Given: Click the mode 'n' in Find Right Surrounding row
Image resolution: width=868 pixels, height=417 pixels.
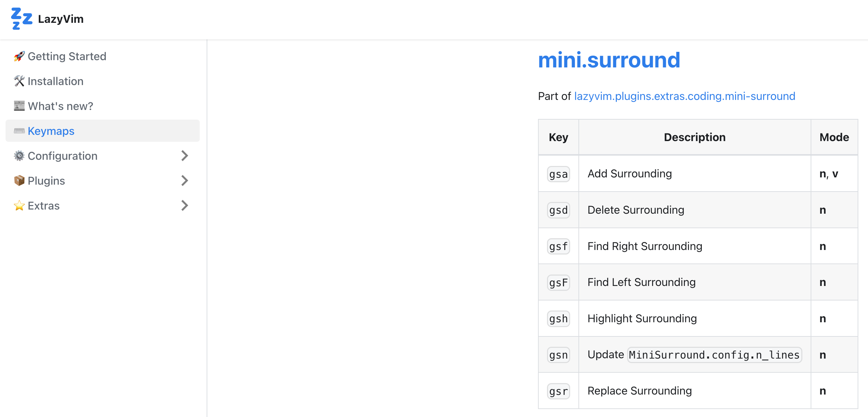Looking at the screenshot, I should point(823,246).
